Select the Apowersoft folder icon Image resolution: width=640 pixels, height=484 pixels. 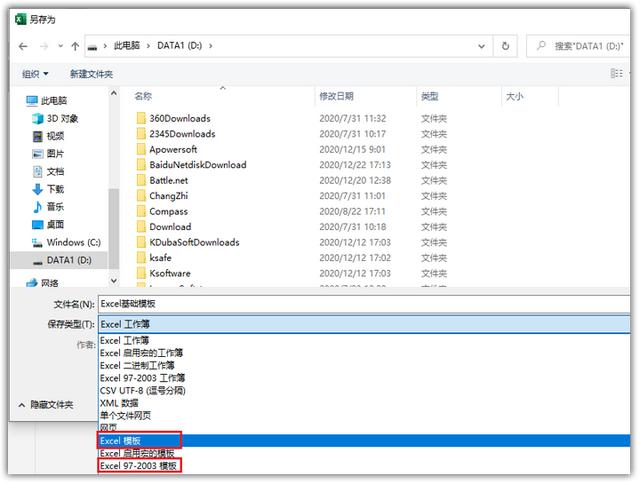pyautogui.click(x=141, y=149)
